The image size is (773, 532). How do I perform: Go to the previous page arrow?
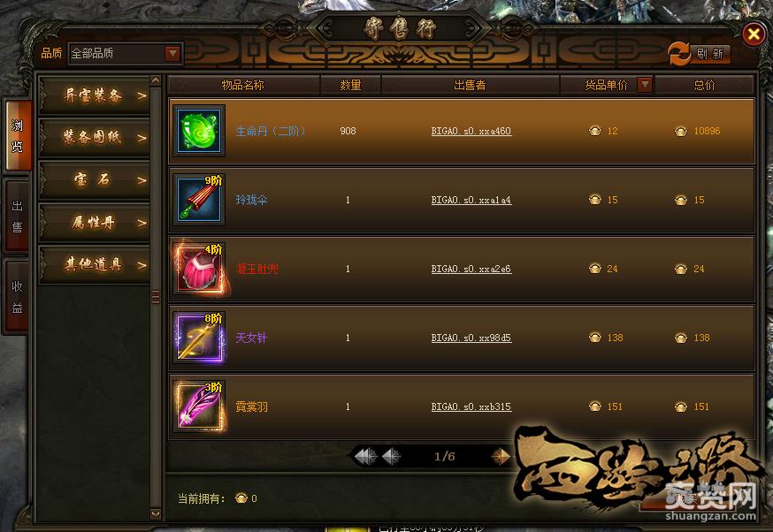392,456
